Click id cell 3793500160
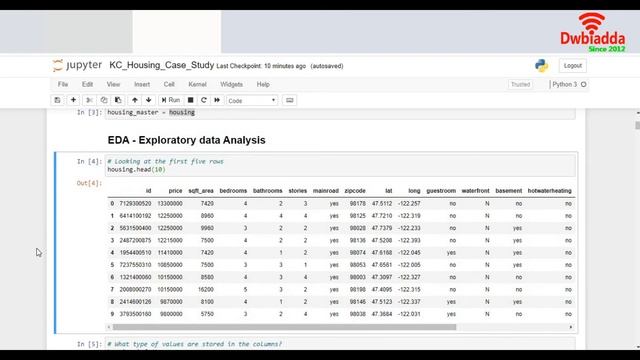Image resolution: width=640 pixels, height=360 pixels. (x=135, y=313)
